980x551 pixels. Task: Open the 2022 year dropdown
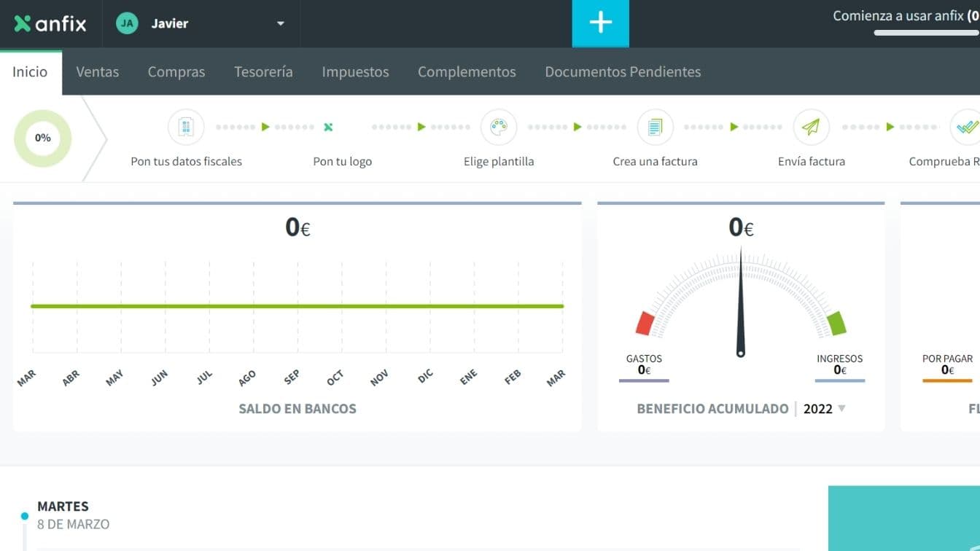pyautogui.click(x=825, y=409)
